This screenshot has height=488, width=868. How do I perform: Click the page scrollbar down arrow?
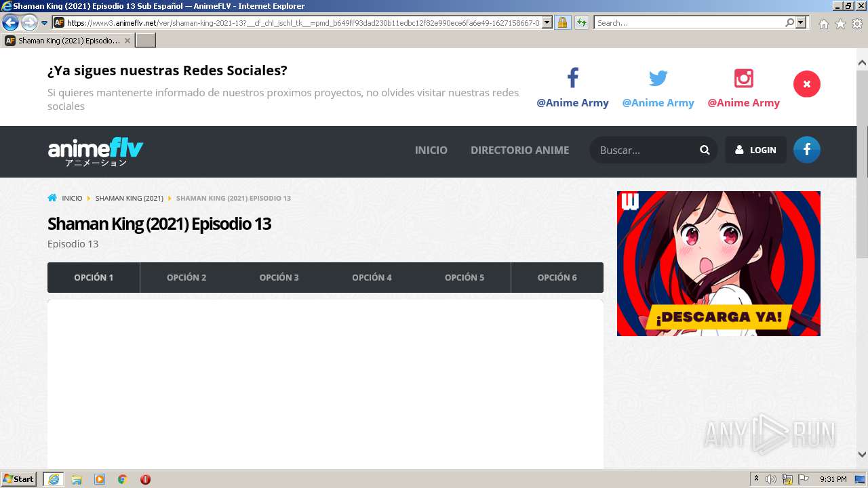(862, 455)
